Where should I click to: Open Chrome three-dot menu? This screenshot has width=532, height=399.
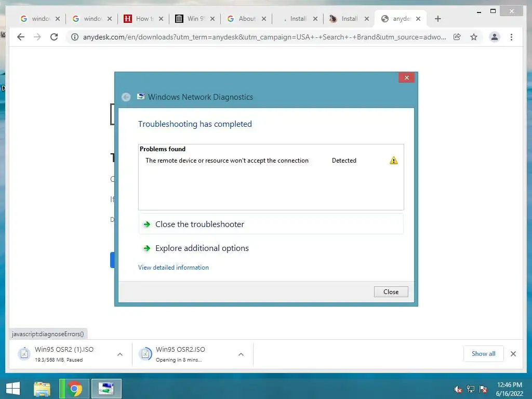[511, 37]
